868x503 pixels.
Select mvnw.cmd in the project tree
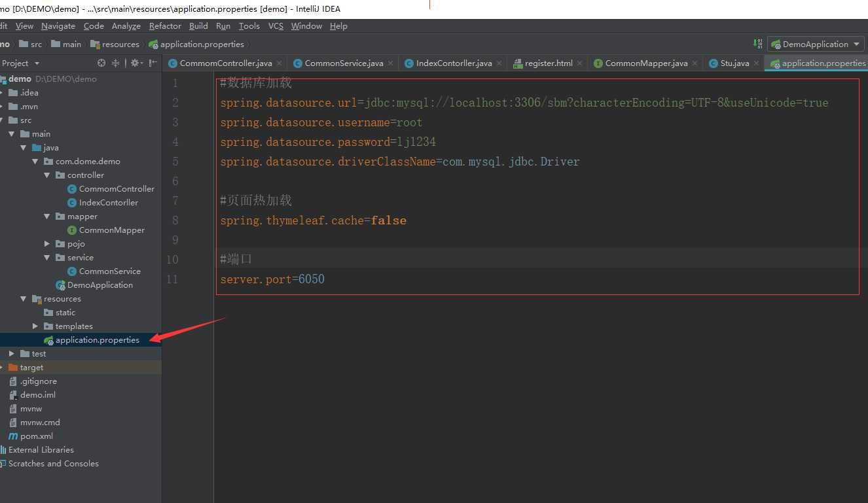coord(34,423)
